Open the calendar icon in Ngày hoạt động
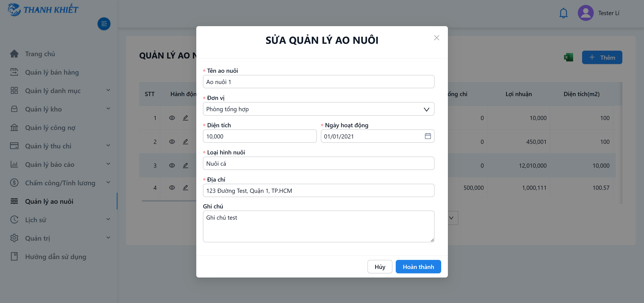This screenshot has height=303, width=644. (x=428, y=136)
